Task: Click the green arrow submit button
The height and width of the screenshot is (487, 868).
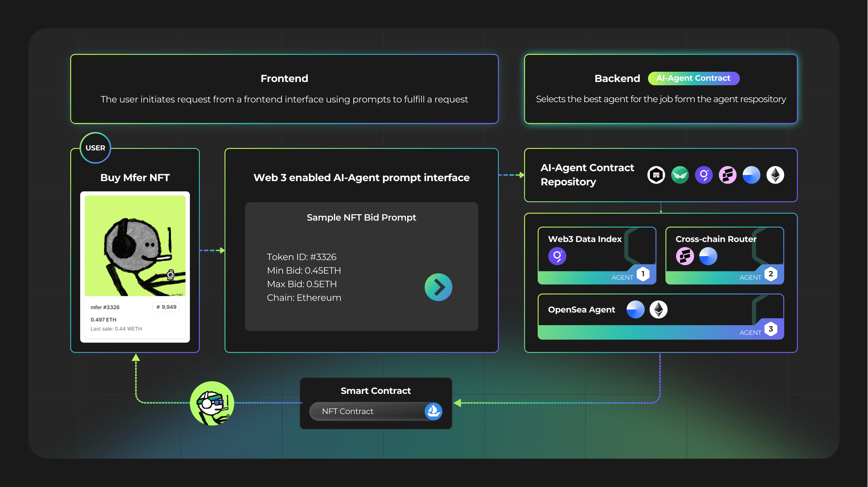Action: (438, 287)
